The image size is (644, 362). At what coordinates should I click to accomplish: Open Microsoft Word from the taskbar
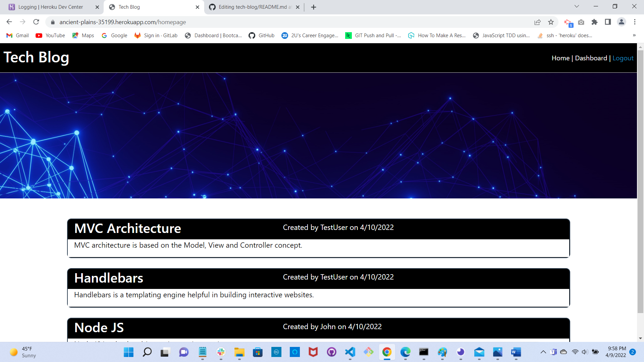tap(516, 352)
